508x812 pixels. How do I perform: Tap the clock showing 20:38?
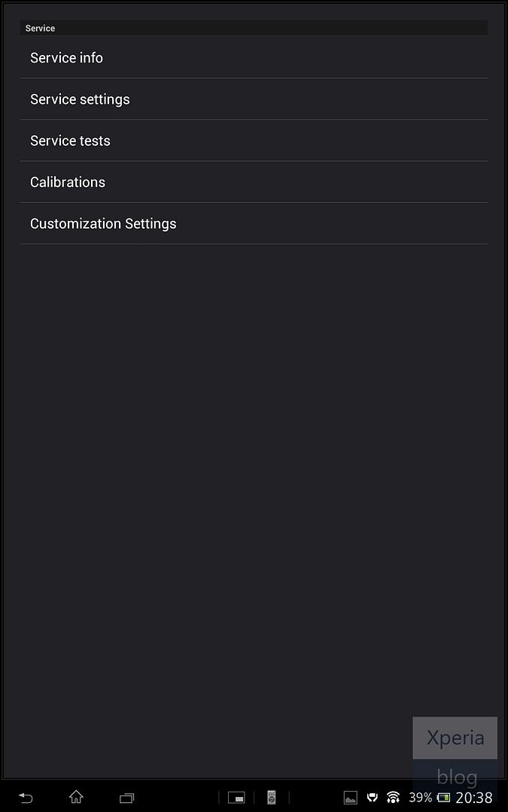(x=474, y=798)
